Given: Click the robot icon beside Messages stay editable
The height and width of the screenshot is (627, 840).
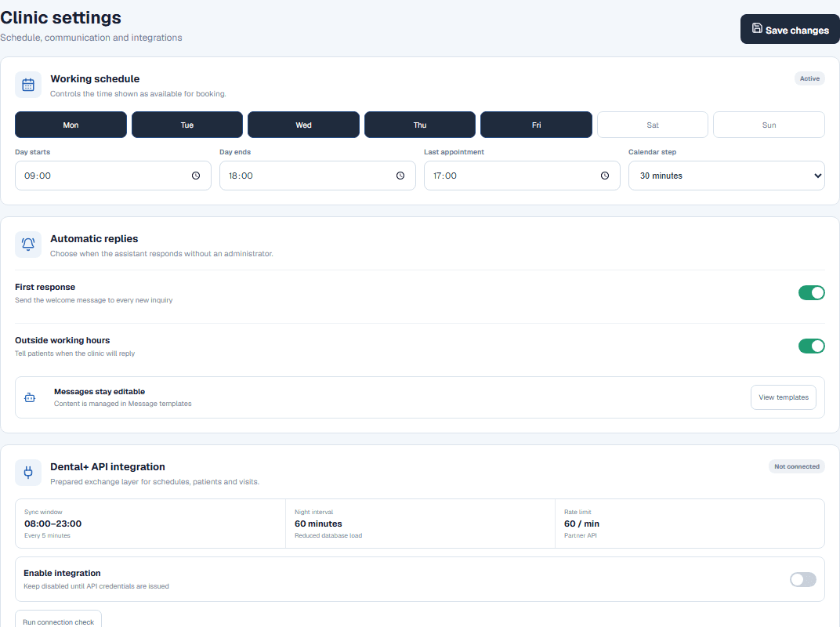Looking at the screenshot, I should point(30,397).
